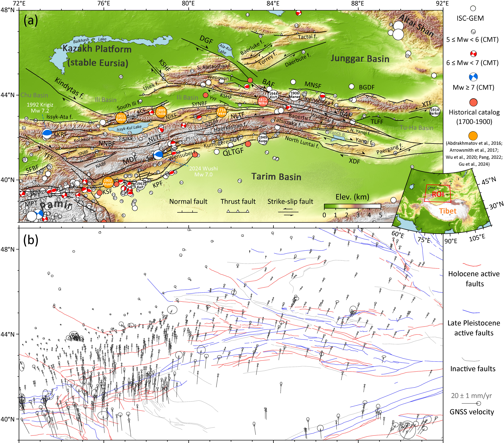504x443 pixels.
Task: Click the 1961 KeP white earthquake circle
Action: 140,185
